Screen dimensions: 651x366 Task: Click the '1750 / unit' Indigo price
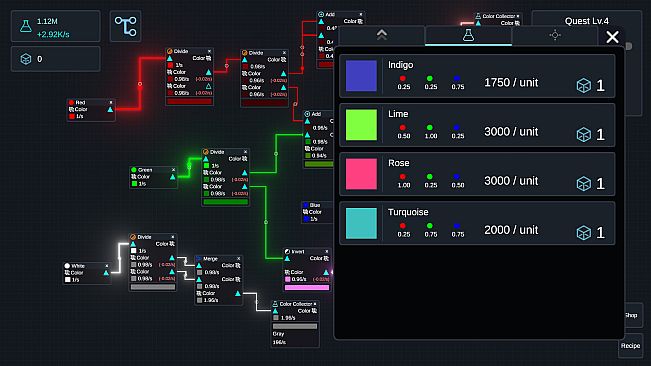pos(511,83)
